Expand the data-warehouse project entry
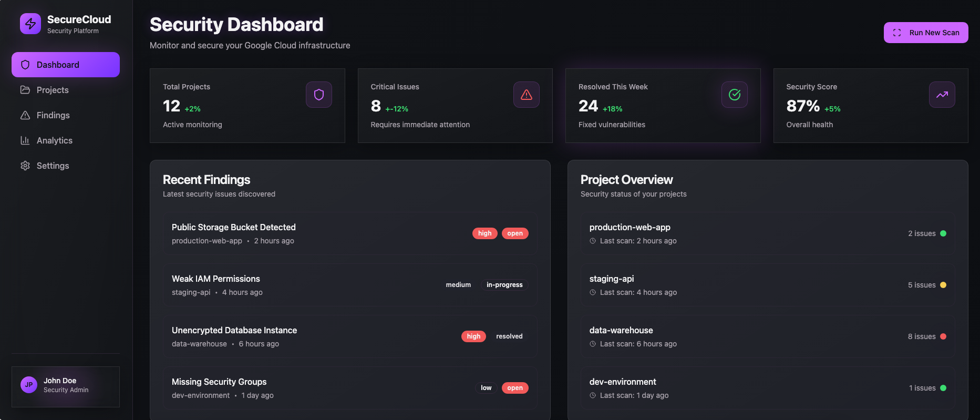This screenshot has width=980, height=420. pyautogui.click(x=768, y=336)
